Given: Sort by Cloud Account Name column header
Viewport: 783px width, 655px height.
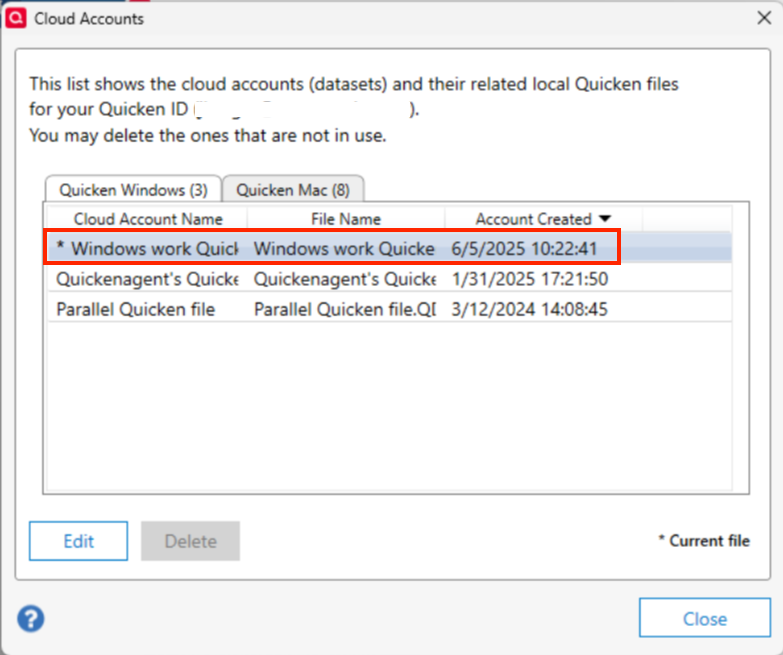Looking at the screenshot, I should pos(148,219).
